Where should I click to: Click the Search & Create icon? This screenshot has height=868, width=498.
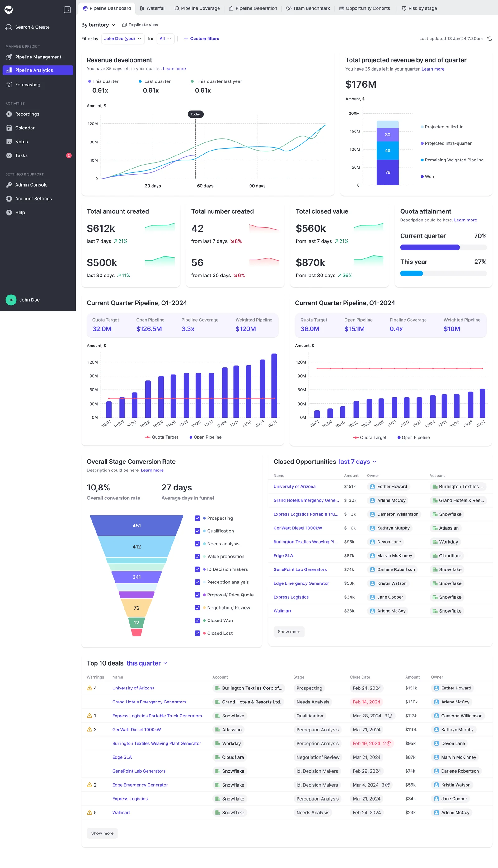[8, 27]
